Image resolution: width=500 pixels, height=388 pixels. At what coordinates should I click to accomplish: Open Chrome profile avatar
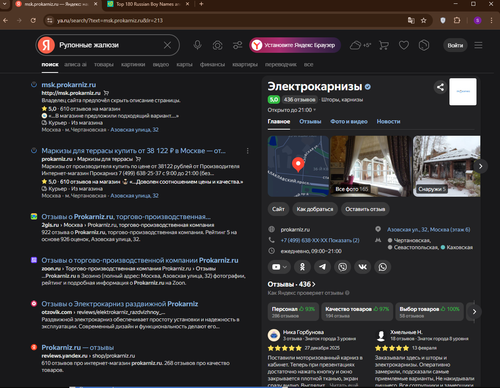click(477, 21)
